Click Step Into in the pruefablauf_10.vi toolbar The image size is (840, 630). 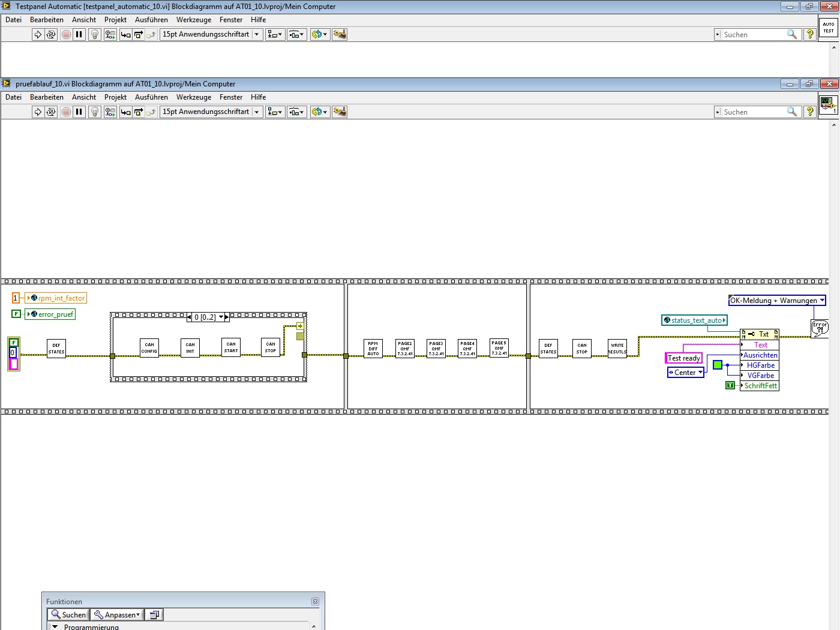coord(125,112)
